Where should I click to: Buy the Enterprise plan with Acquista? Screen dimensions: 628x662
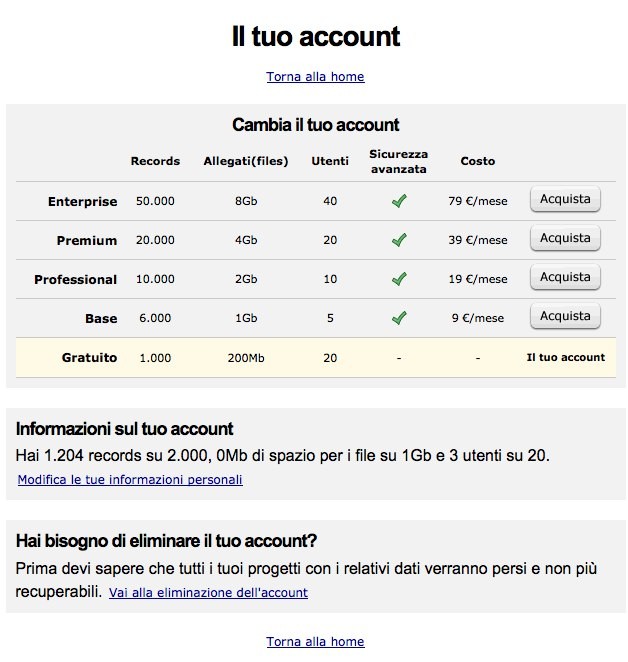pos(565,199)
